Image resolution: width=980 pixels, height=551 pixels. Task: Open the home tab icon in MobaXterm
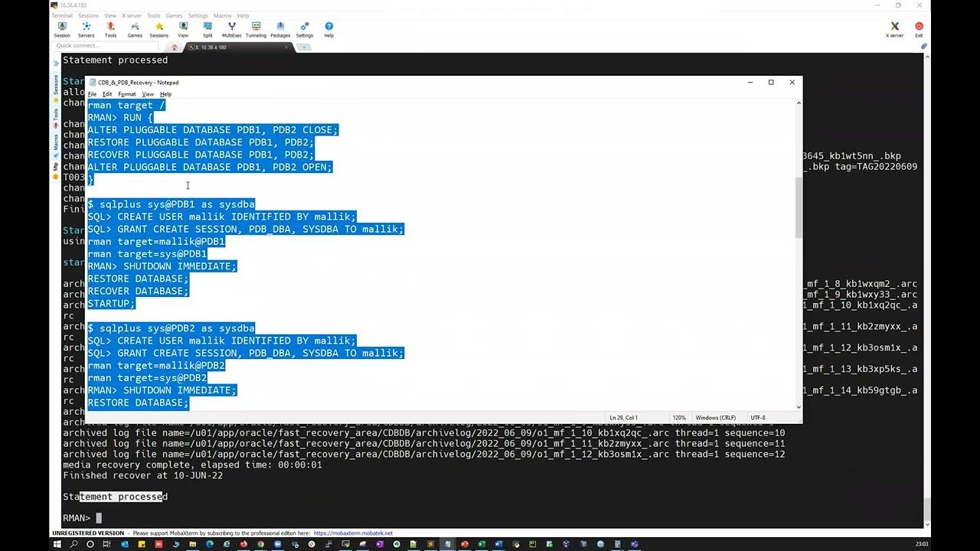174,47
